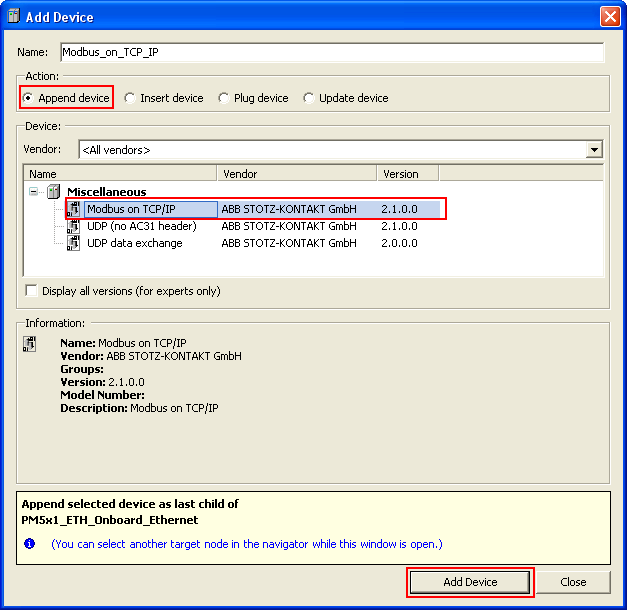Image resolution: width=627 pixels, height=610 pixels.
Task: Sort device list by Vendor column header
Action: (297, 174)
